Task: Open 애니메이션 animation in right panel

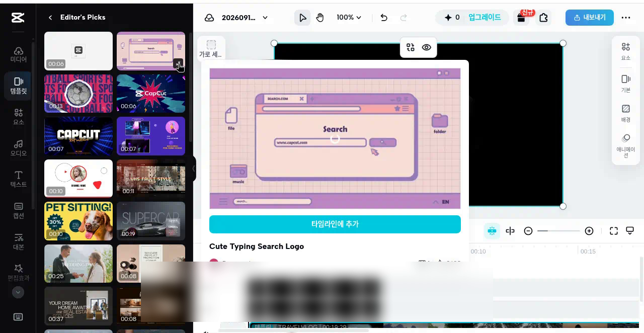Action: tap(626, 146)
